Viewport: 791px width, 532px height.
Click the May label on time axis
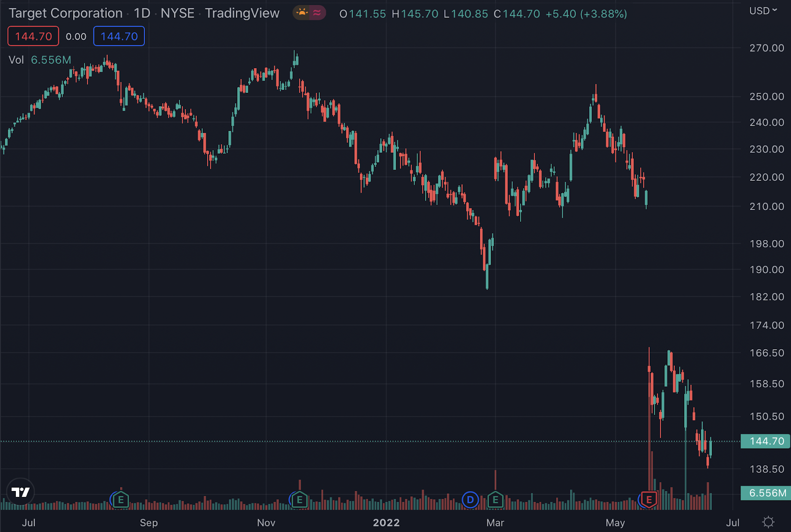[615, 523]
